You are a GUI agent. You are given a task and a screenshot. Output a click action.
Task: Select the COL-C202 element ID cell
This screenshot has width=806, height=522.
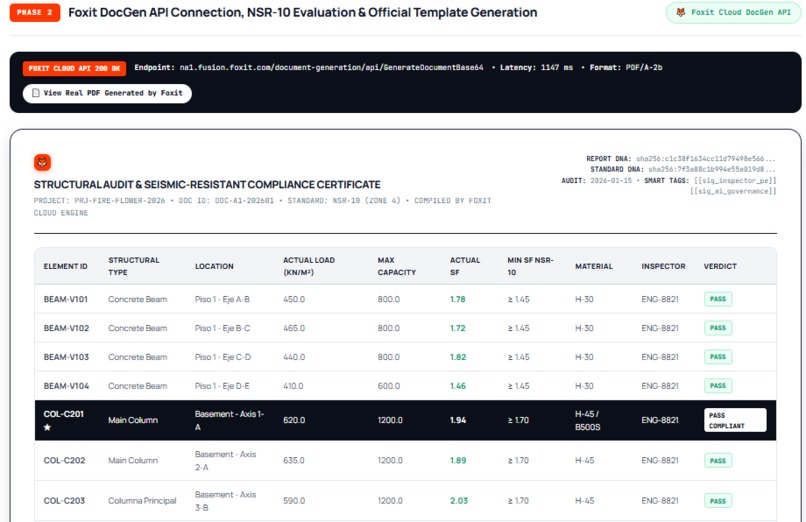(64, 460)
